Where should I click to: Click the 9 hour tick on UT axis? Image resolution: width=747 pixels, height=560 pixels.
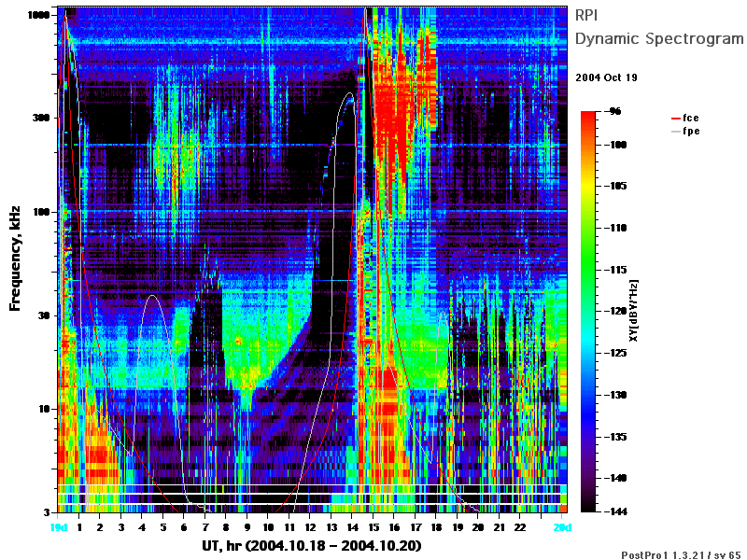tap(247, 527)
